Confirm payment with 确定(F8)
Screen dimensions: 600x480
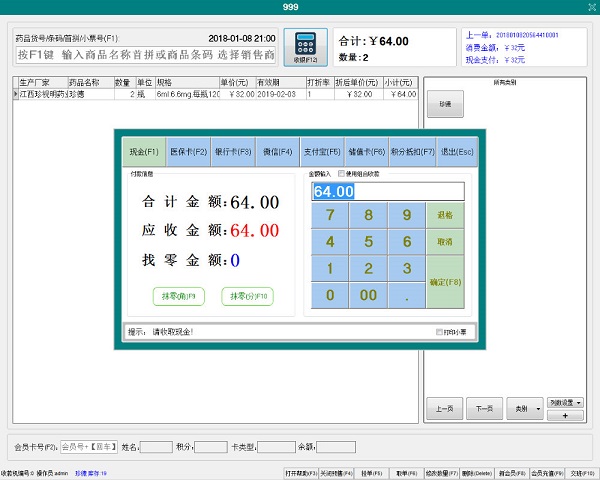445,282
